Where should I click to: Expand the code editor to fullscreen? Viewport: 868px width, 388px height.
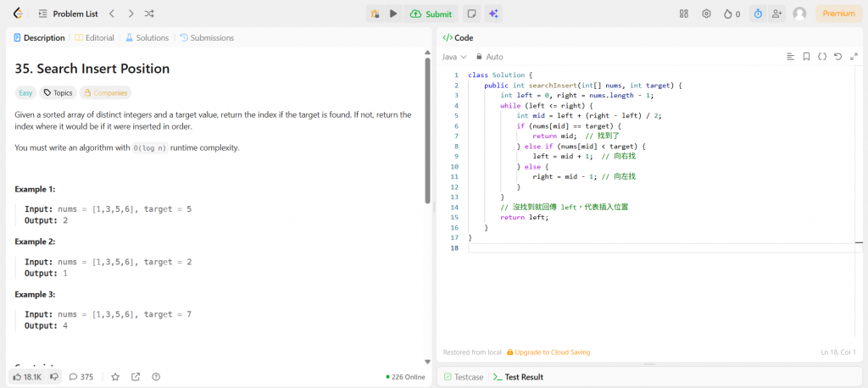(x=854, y=57)
